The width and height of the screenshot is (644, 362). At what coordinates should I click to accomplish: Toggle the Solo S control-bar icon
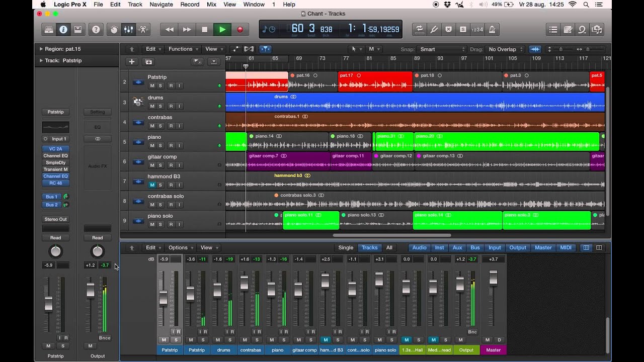[463, 30]
